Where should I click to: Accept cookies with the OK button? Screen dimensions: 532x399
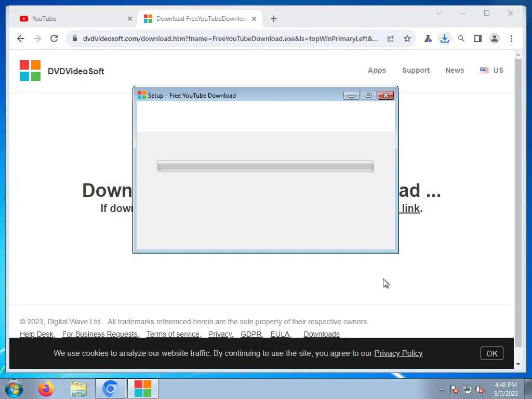pos(491,353)
